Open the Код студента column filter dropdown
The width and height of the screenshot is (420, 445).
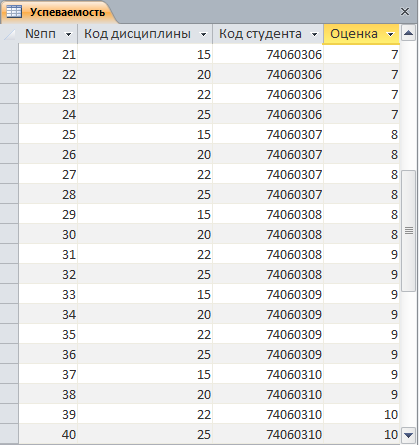(x=314, y=34)
